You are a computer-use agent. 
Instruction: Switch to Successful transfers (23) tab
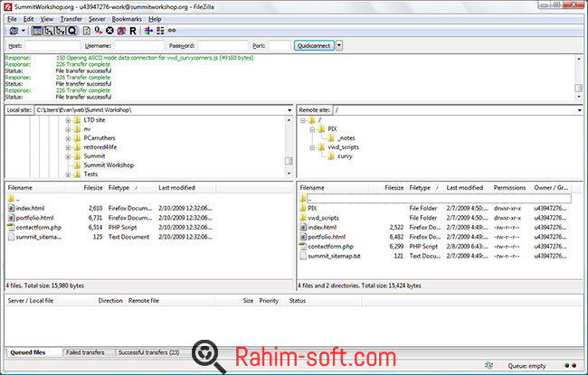click(x=149, y=352)
